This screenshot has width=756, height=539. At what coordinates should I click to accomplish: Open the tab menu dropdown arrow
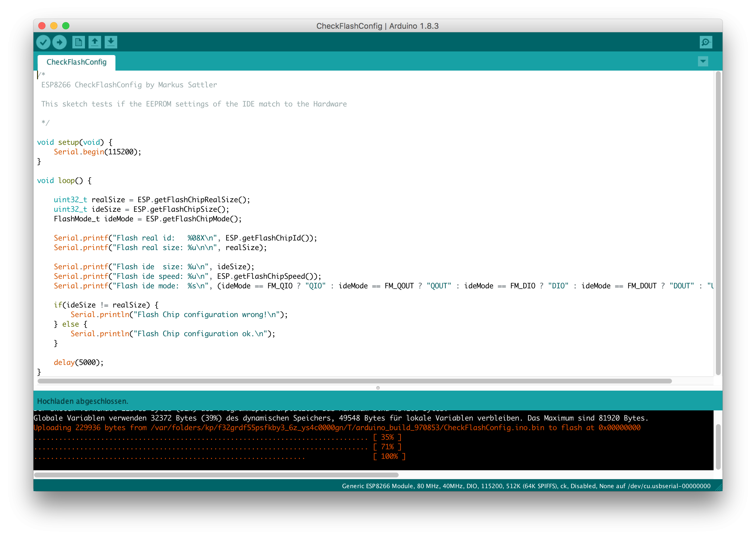pyautogui.click(x=702, y=61)
